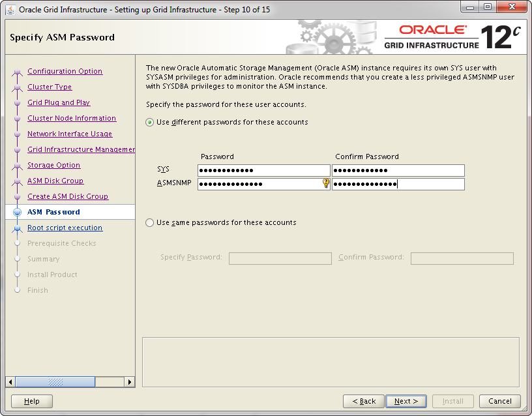Go to the Cluster Type step
This screenshot has width=532, height=416.
pyautogui.click(x=50, y=87)
